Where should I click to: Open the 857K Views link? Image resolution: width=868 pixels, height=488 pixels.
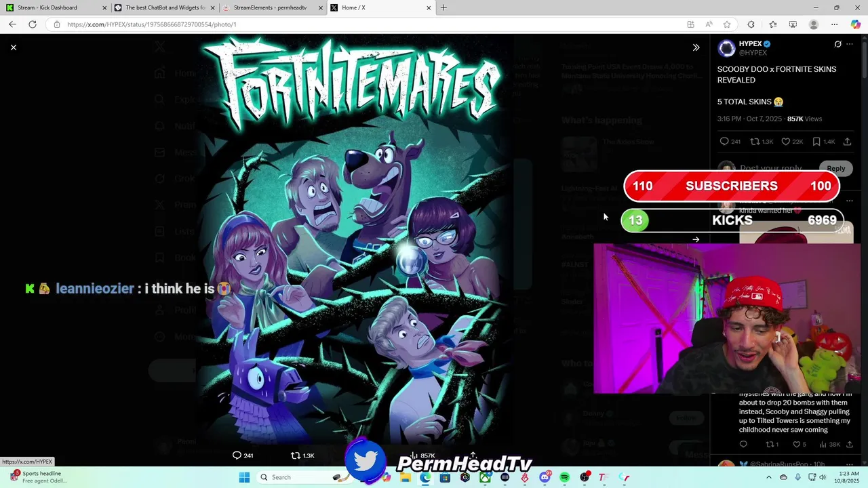804,119
